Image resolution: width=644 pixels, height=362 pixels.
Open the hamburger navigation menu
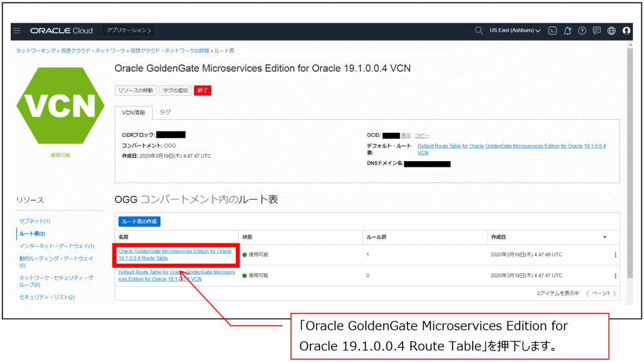pos(17,31)
